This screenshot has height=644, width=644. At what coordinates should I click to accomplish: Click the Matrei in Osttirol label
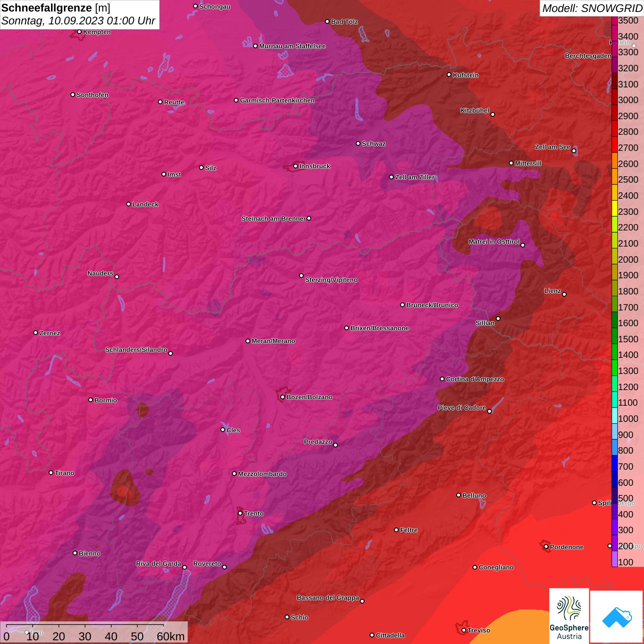(x=494, y=241)
